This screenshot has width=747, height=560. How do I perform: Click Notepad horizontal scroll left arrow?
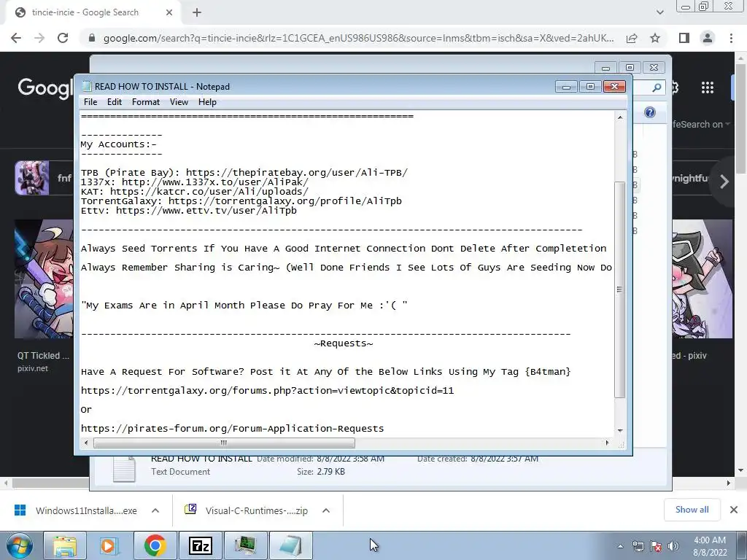point(86,443)
